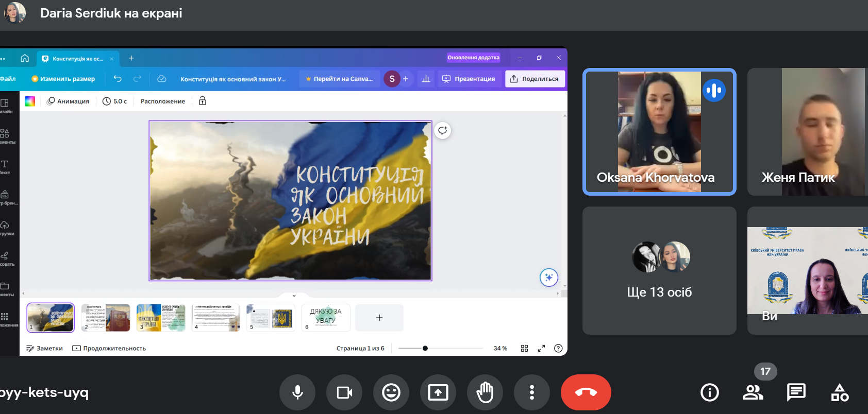
Task: Expand the 'Ще 13 осіб' participants tile
Action: (659, 271)
